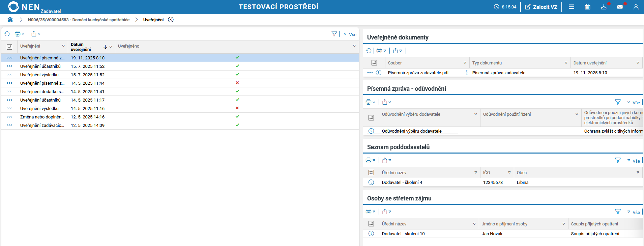Open row menu for Uveřejnění účastníků 15. 7. 2025
This screenshot has height=246, width=644.
click(9, 66)
